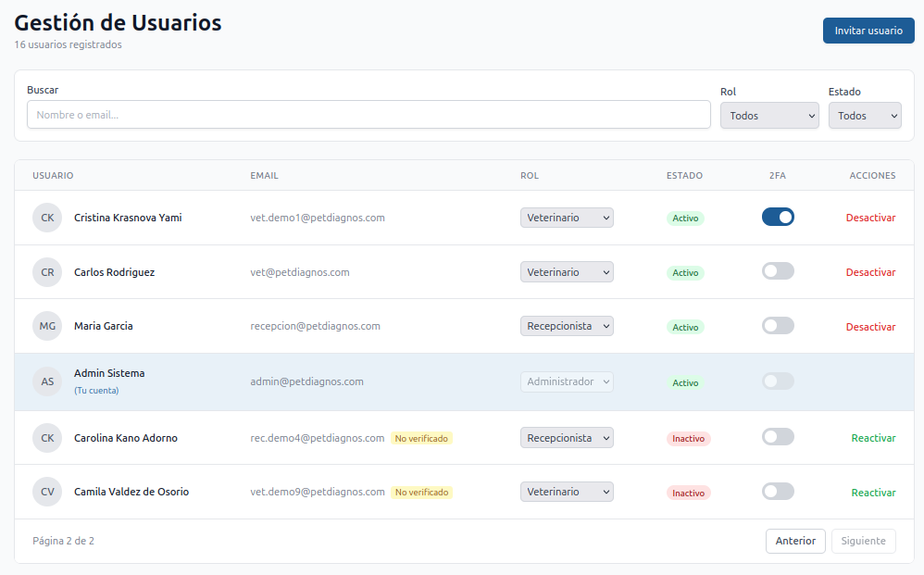Turn on 2FA for Camila Valdez de Osorio
Viewport: 924px width, 575px height.
tap(778, 492)
